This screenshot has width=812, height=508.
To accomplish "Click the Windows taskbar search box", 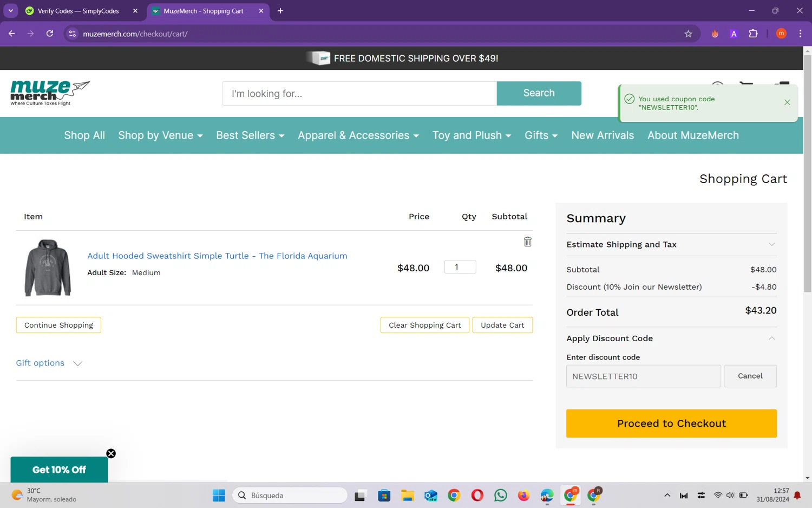I will 290,495.
